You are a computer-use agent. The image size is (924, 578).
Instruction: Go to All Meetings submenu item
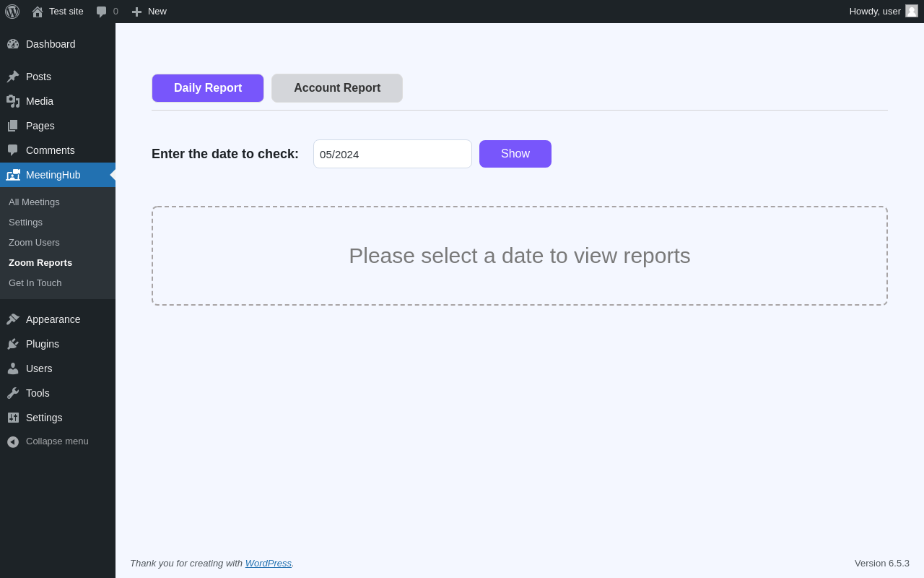point(34,202)
